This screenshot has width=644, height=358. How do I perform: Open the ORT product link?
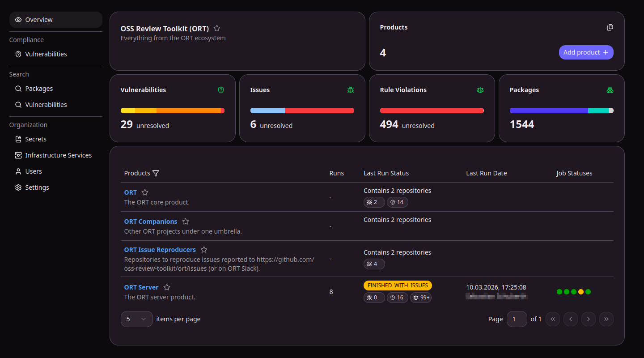point(131,192)
